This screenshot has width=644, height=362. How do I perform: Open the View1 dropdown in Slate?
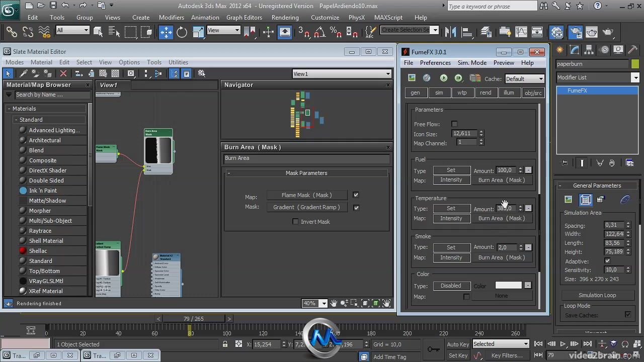coord(342,74)
